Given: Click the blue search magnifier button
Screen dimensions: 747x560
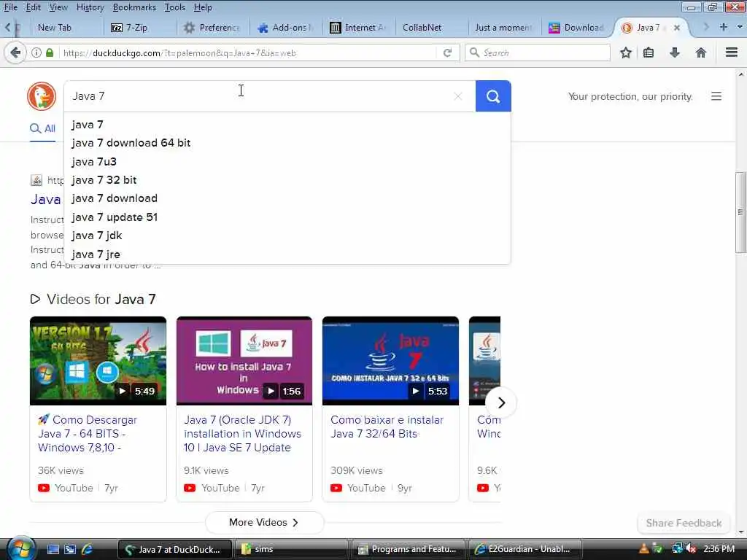Looking at the screenshot, I should coord(493,96).
